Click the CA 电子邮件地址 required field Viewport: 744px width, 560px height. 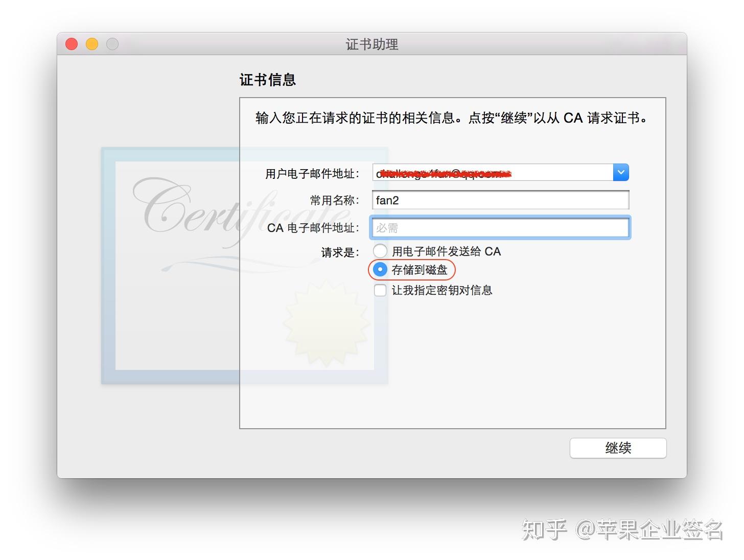pos(500,228)
